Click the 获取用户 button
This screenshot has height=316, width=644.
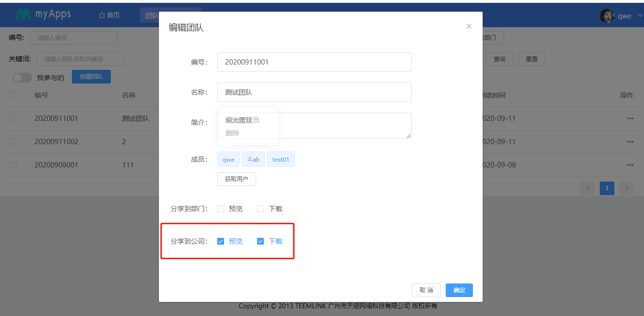click(237, 179)
